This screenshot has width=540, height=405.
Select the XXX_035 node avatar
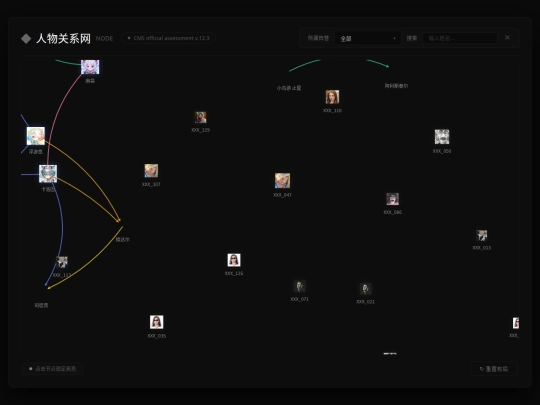(x=157, y=322)
